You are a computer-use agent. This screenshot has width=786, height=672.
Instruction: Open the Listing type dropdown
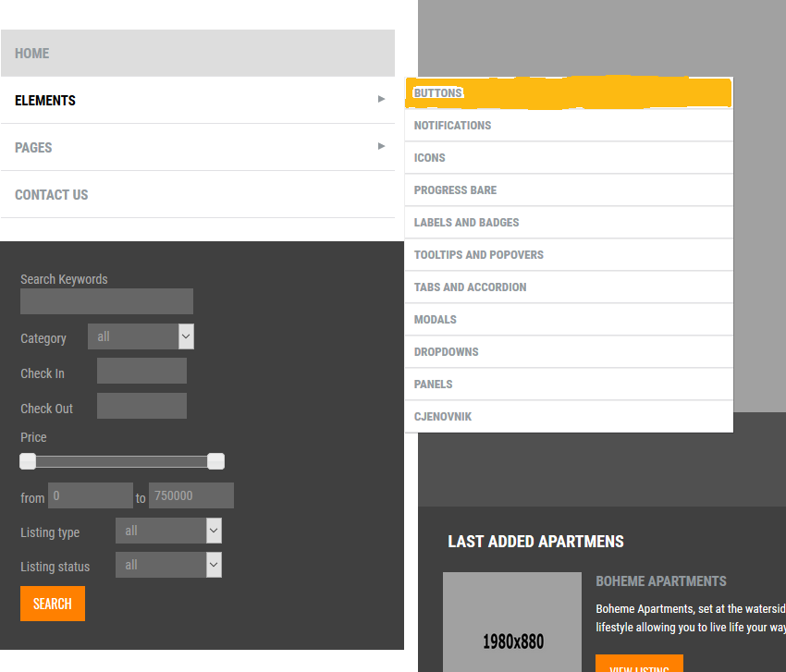click(x=168, y=531)
